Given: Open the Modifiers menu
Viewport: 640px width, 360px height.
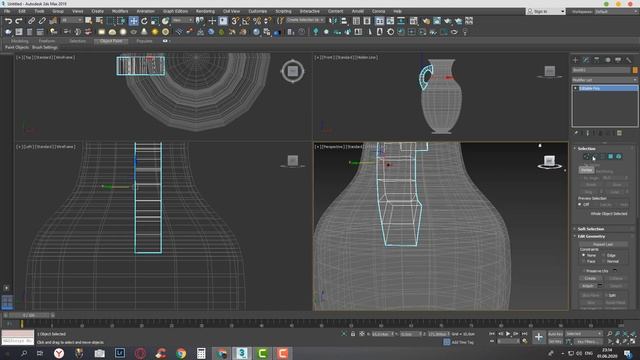Looking at the screenshot, I should [120, 11].
